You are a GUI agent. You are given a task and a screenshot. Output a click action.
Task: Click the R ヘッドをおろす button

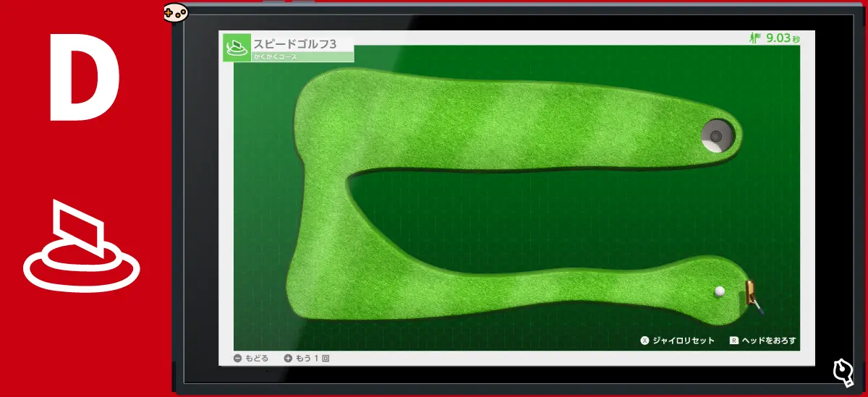(762, 340)
